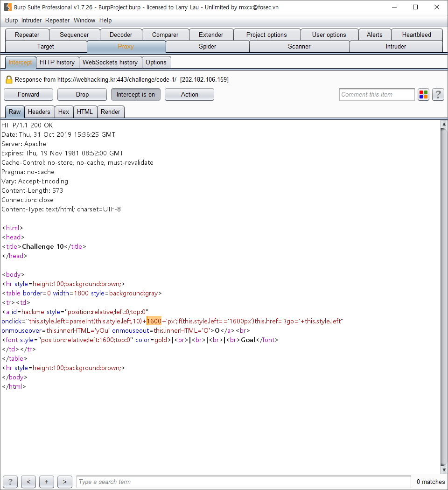Click the table border=0 width=1800 line

(82, 293)
